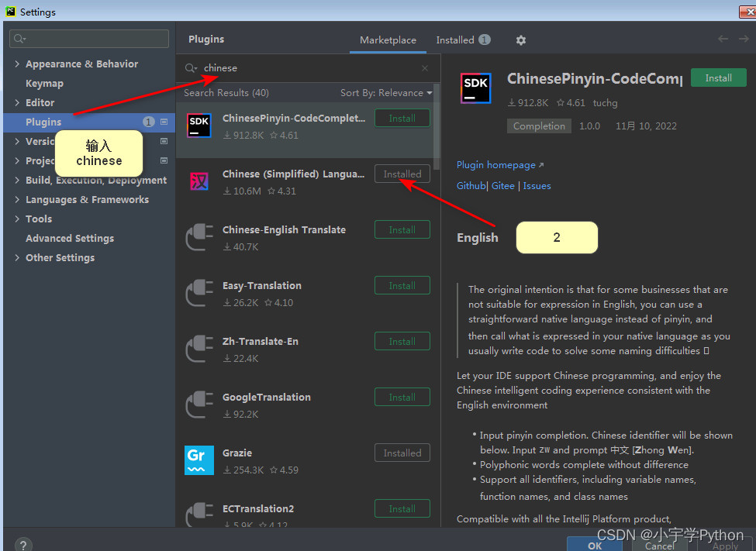
Task: Click the Version Control row settings icon
Action: [164, 141]
